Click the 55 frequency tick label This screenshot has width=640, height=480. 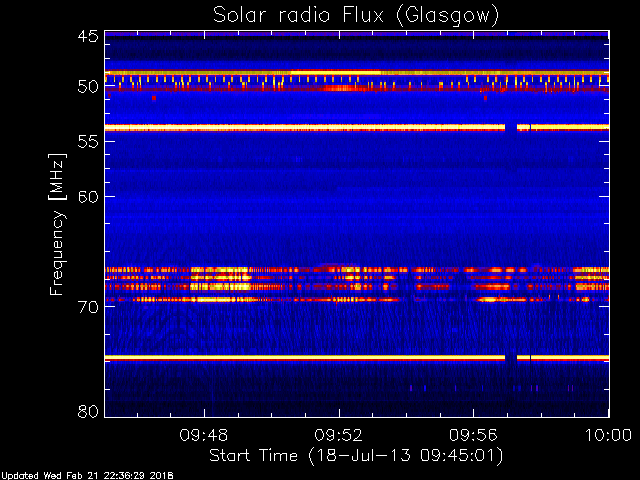point(88,142)
